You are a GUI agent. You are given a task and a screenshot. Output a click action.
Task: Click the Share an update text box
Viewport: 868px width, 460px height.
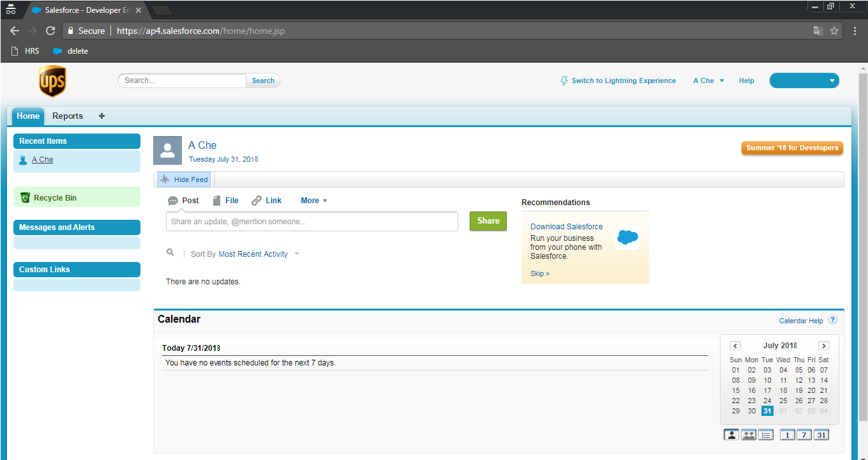click(312, 222)
